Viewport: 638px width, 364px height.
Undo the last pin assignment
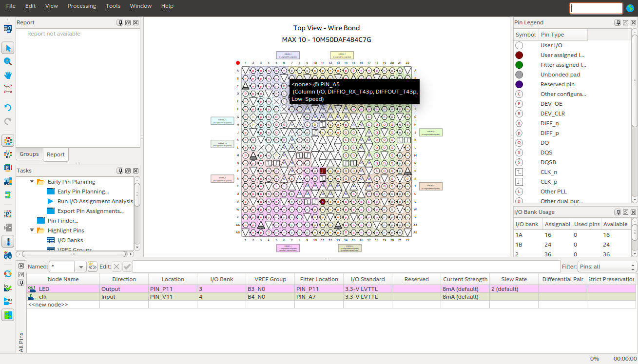[x=8, y=107]
